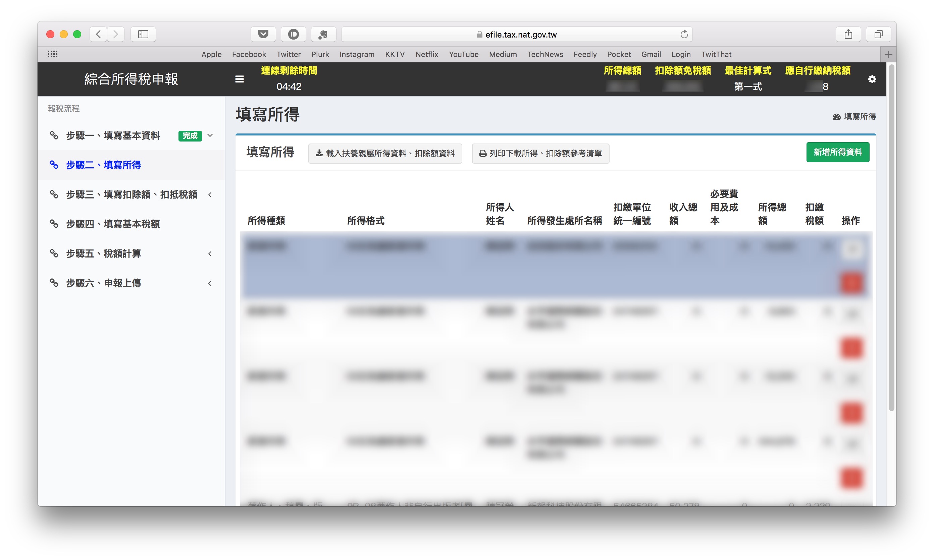The image size is (934, 560).
Task: Show all tabs overview button
Action: (x=878, y=34)
